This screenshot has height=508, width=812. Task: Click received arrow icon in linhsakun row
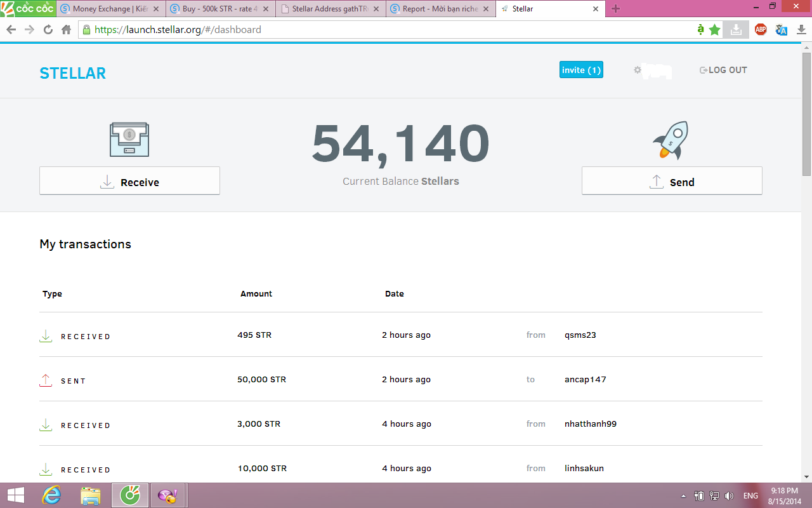[46, 469]
